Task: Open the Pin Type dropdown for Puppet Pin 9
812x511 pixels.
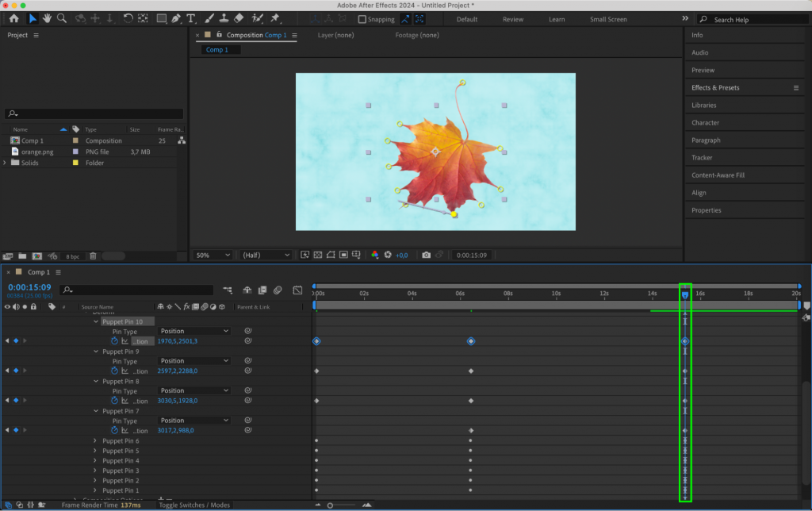Action: click(193, 360)
